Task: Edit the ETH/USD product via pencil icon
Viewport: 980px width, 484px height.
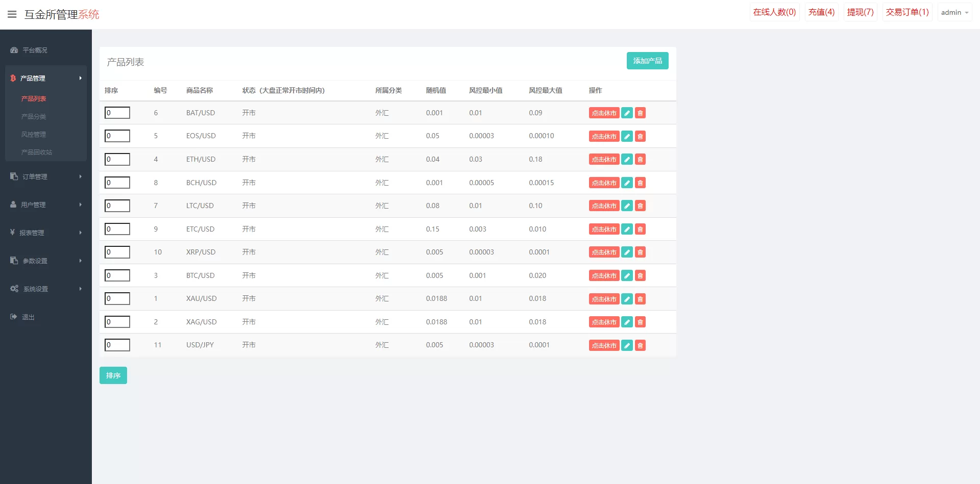Action: [627, 160]
